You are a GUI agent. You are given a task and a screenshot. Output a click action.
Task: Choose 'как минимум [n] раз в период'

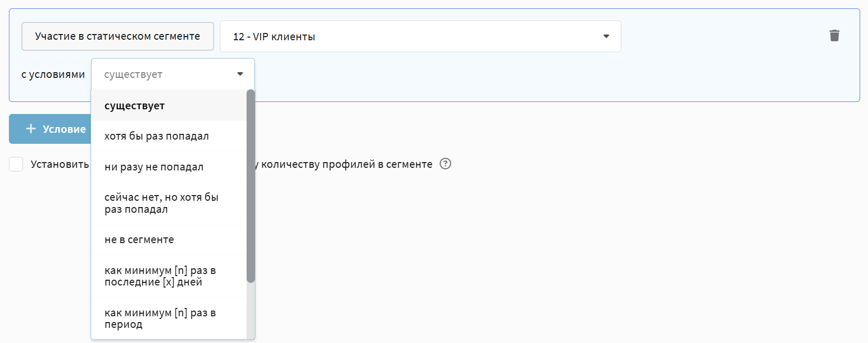160,318
